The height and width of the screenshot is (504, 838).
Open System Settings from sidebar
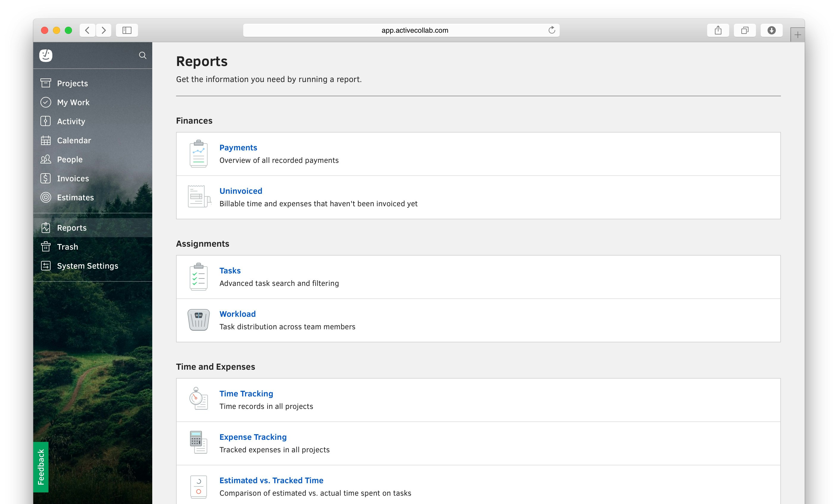pos(87,266)
